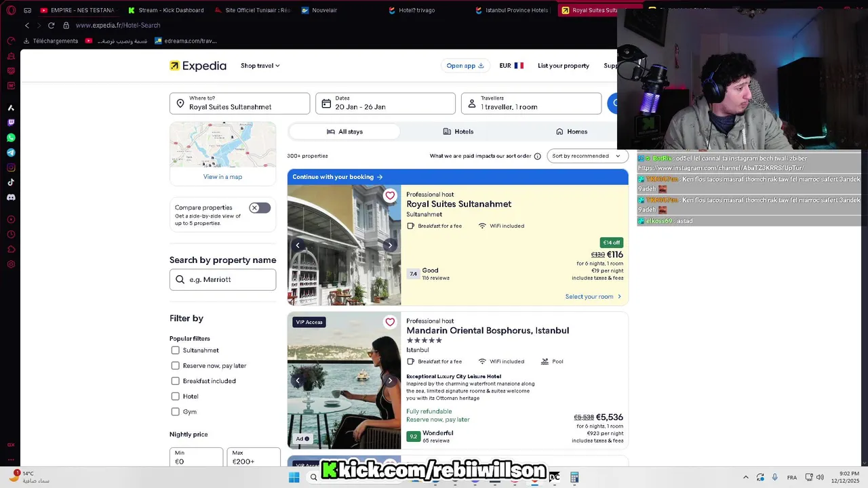The height and width of the screenshot is (488, 868).
Task: Click the Opera GX logo menu
Action: pos(11,10)
